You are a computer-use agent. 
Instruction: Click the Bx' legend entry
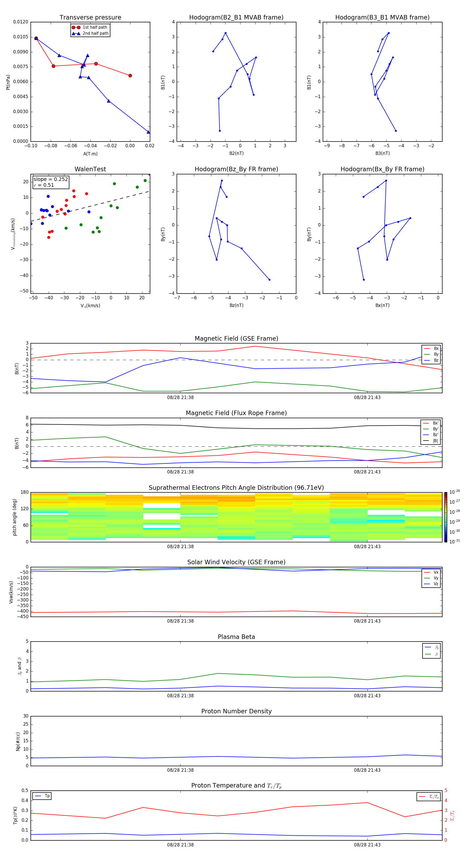click(x=431, y=423)
